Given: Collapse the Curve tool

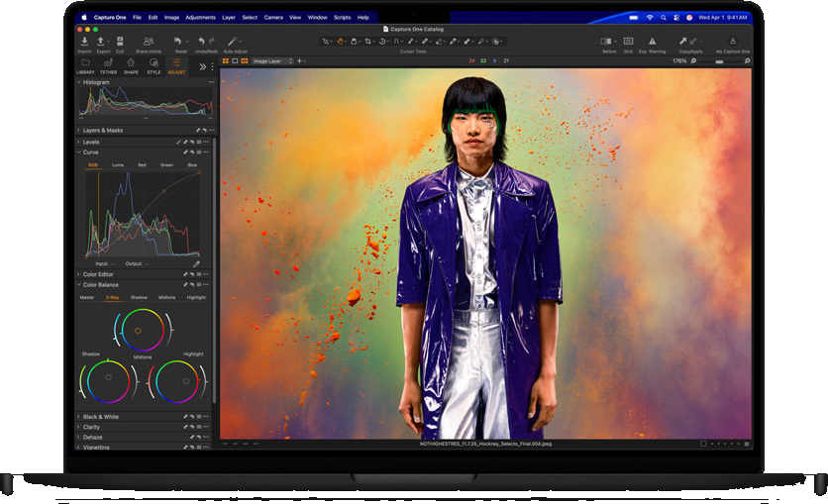Looking at the screenshot, I should 79,152.
